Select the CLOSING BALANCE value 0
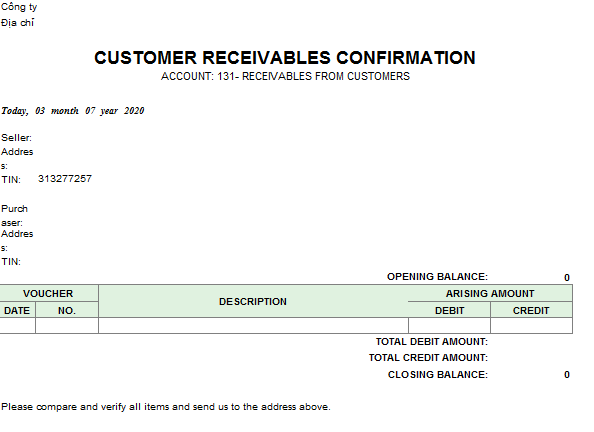 (567, 374)
